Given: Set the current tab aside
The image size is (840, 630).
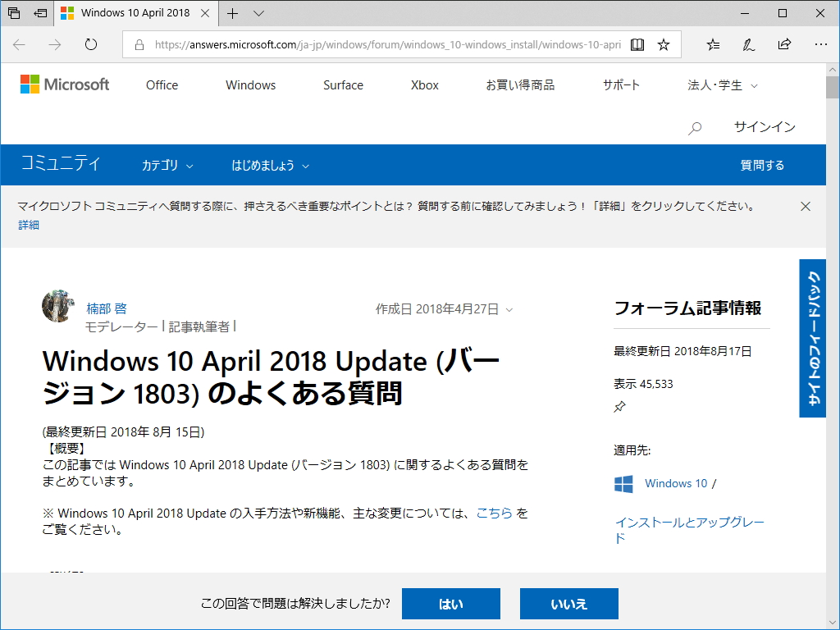Looking at the screenshot, I should coord(40,13).
